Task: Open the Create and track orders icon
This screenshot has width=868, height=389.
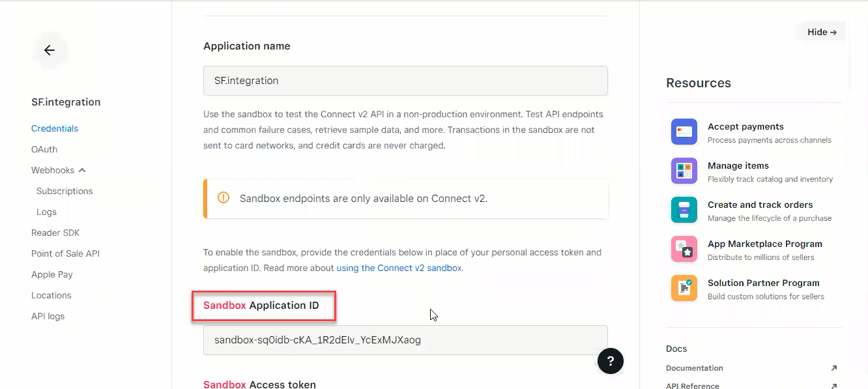Action: (684, 210)
